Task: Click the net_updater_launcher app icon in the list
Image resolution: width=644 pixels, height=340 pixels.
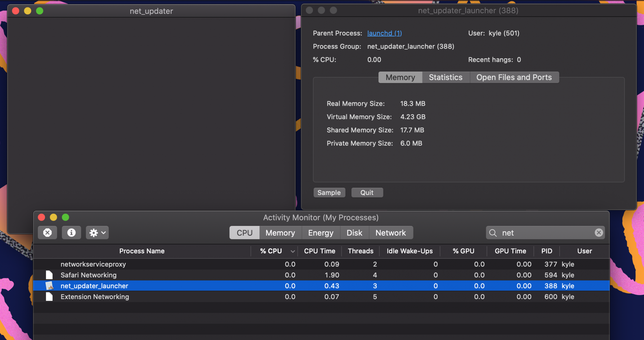Action: pos(49,286)
